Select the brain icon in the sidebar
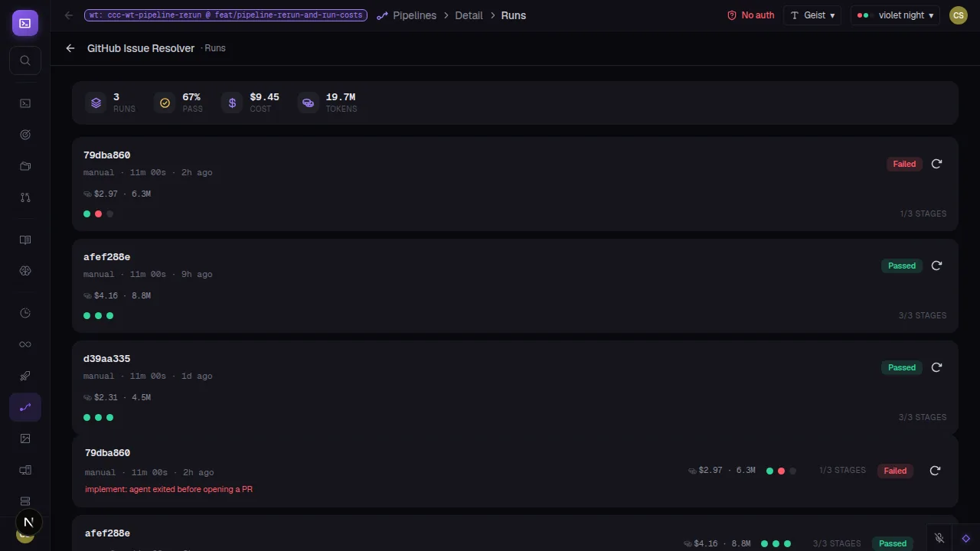Viewport: 980px width, 551px height. click(25, 271)
